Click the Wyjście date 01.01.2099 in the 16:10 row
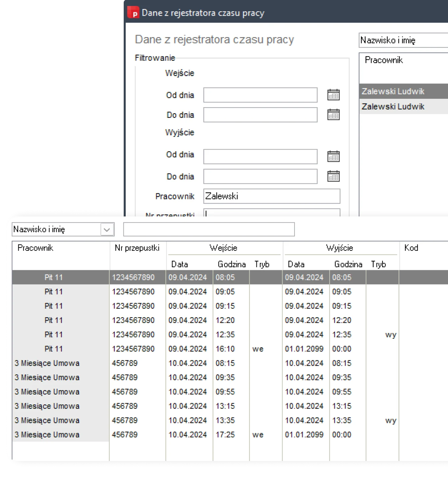 click(304, 349)
